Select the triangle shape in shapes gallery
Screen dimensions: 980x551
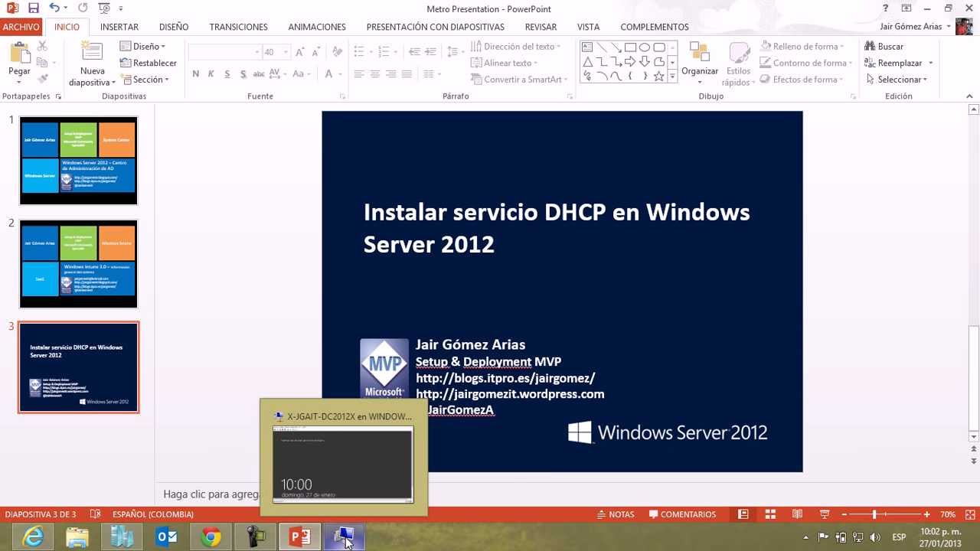click(x=587, y=62)
